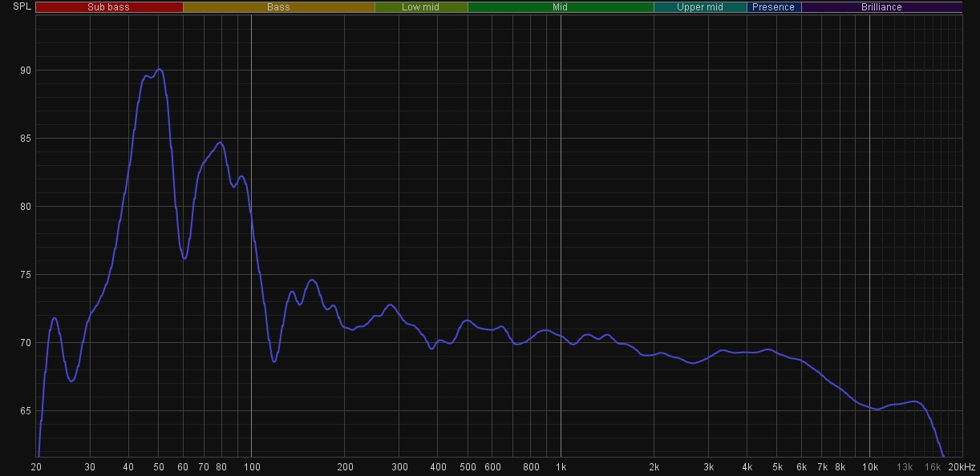Click the Upper mid band label
The width and height of the screenshot is (980, 476).
700,7
